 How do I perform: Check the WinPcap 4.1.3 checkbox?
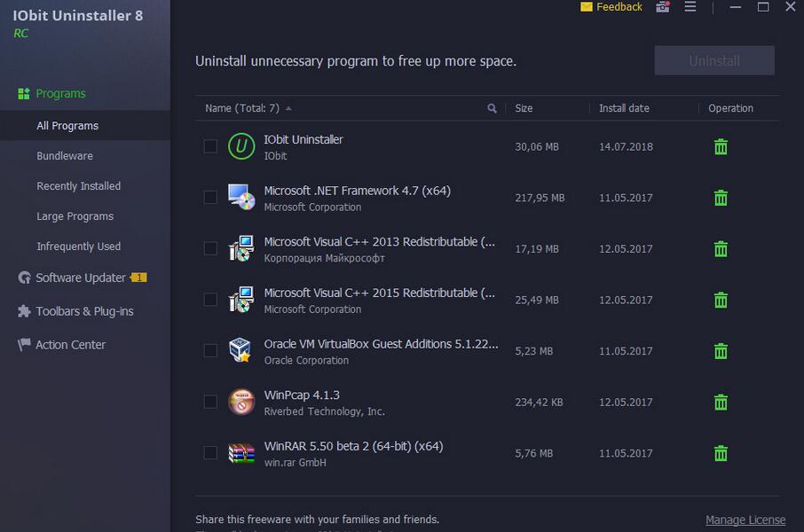click(x=210, y=402)
